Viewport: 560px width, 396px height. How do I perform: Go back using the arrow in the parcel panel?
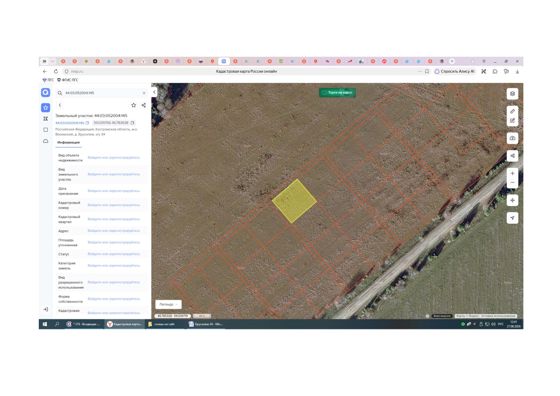tap(60, 105)
